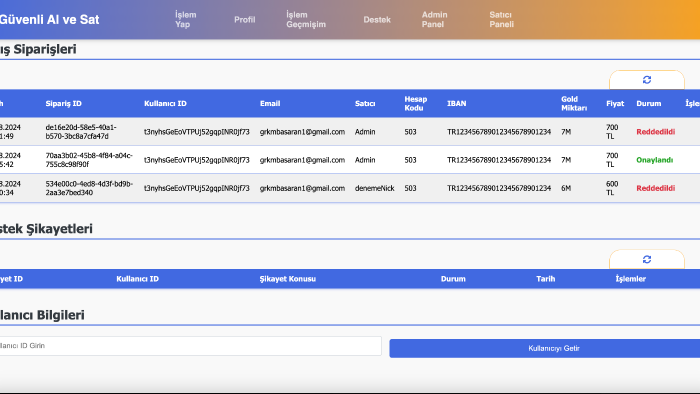Click the 600 TL price cell
Image resolution: width=700 pixels, height=394 pixels.
612,188
